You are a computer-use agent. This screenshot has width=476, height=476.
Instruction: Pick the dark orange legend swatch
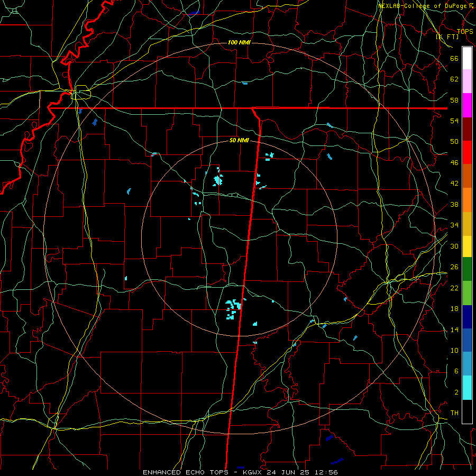467,176
